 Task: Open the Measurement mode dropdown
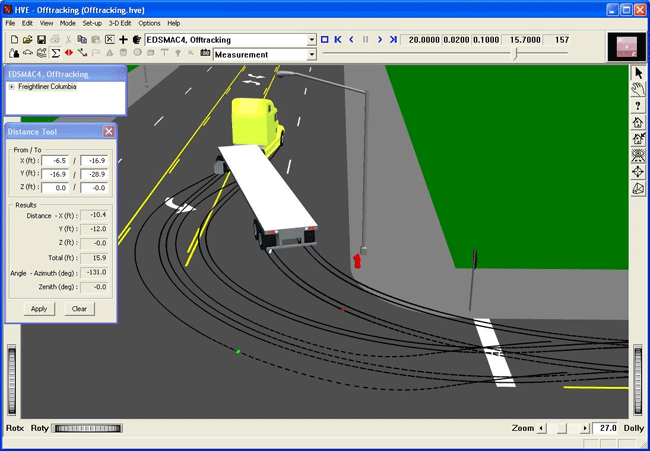[311, 54]
